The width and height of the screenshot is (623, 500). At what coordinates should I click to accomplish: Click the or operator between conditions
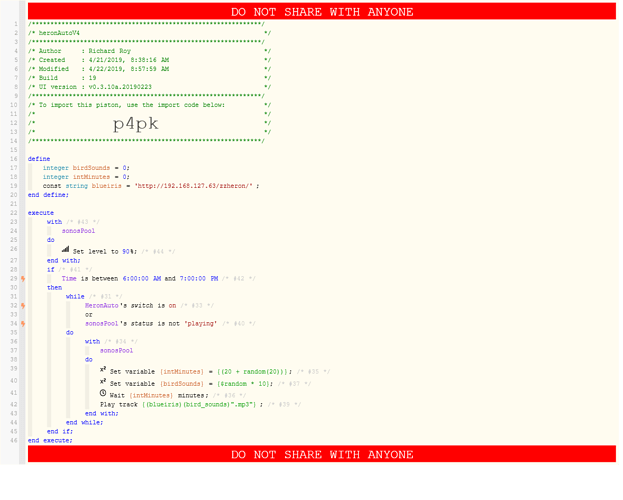pyautogui.click(x=89, y=315)
